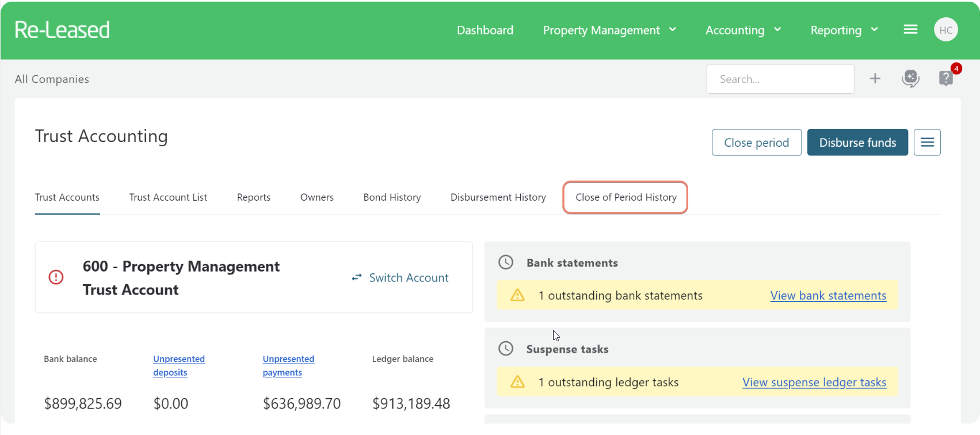This screenshot has height=435, width=980.
Task: Click the switch arrows icon
Action: pos(357,277)
